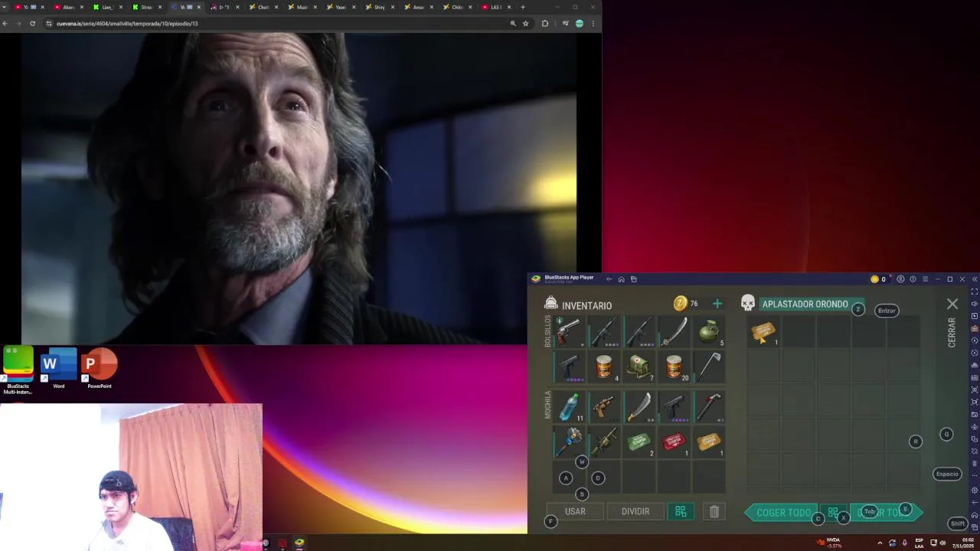Toggle inventory auto-sort grid button
The image size is (980, 551).
pyautogui.click(x=681, y=512)
